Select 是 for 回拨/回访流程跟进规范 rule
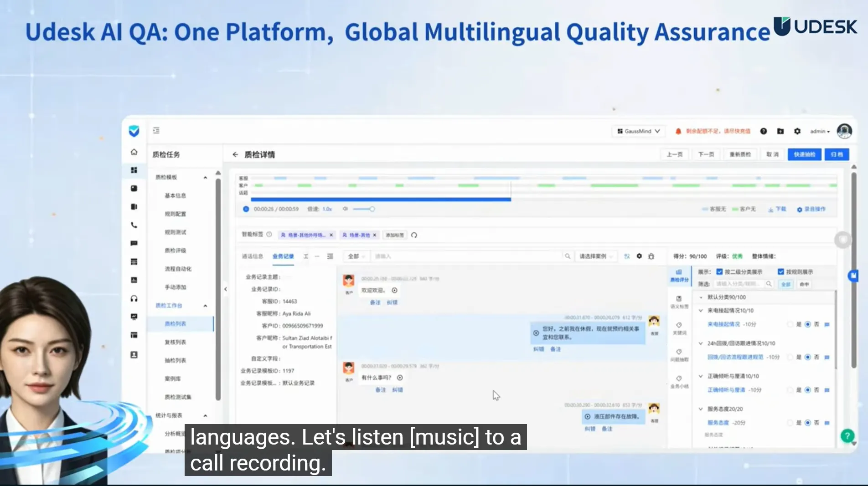 click(790, 357)
